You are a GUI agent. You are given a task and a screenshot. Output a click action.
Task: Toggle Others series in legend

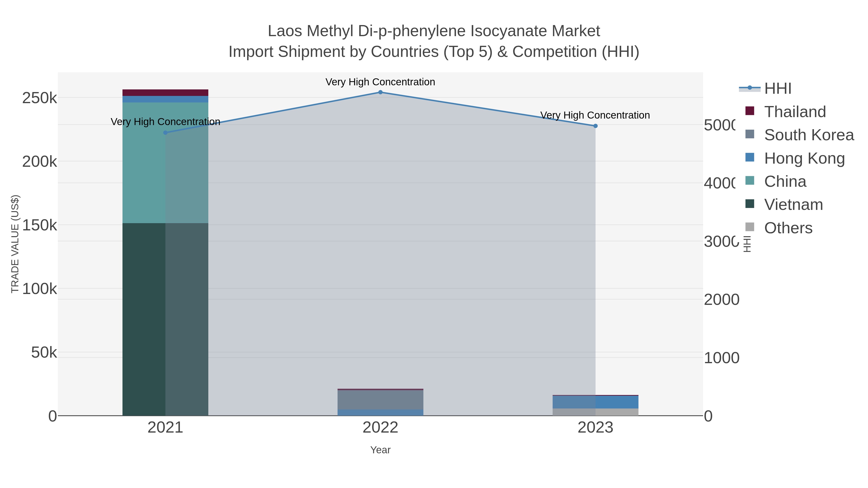(779, 228)
